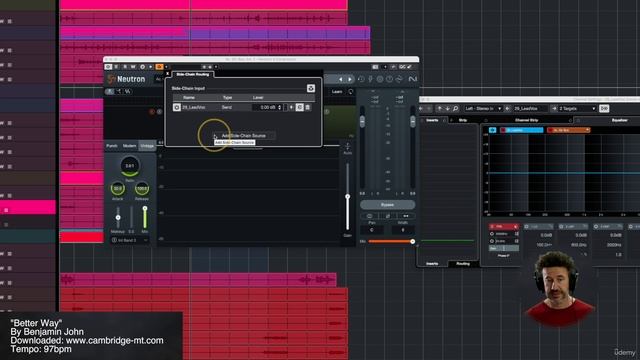Adjust the Makeup gain slider

pyautogui.click(x=118, y=217)
